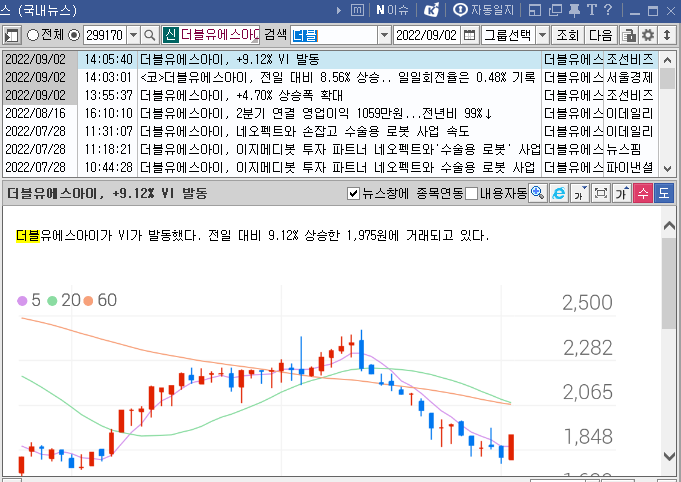Click article pane scroll down arrow
The width and height of the screenshot is (681, 482).
[669, 456]
